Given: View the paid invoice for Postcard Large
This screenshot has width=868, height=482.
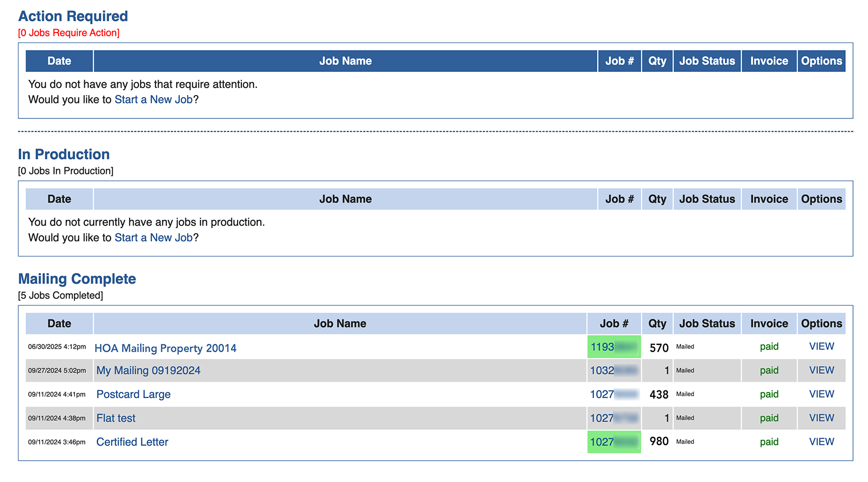Looking at the screenshot, I should (x=769, y=394).
